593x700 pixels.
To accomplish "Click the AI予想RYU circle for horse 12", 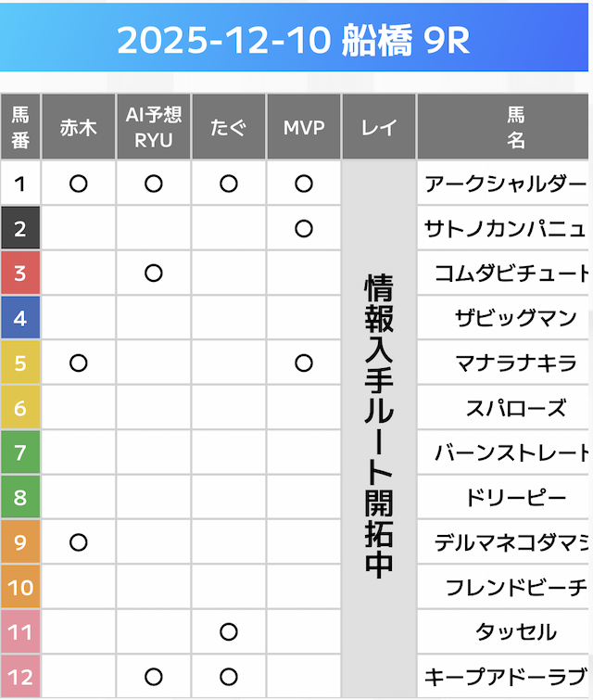I will coord(154,676).
